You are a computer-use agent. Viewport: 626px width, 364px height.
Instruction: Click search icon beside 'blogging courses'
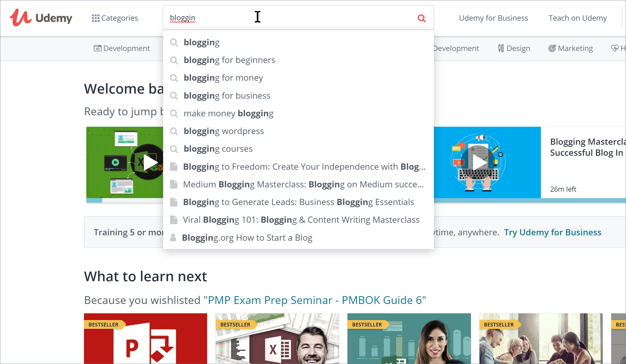click(x=174, y=149)
